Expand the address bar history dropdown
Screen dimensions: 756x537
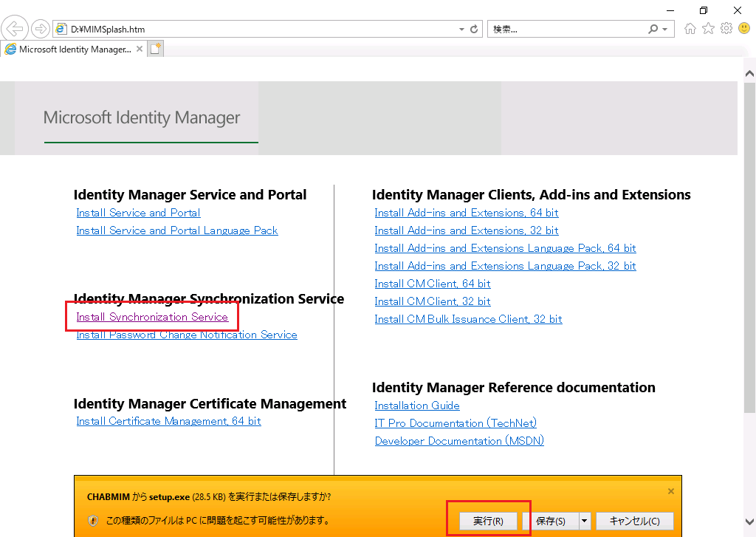(x=461, y=30)
